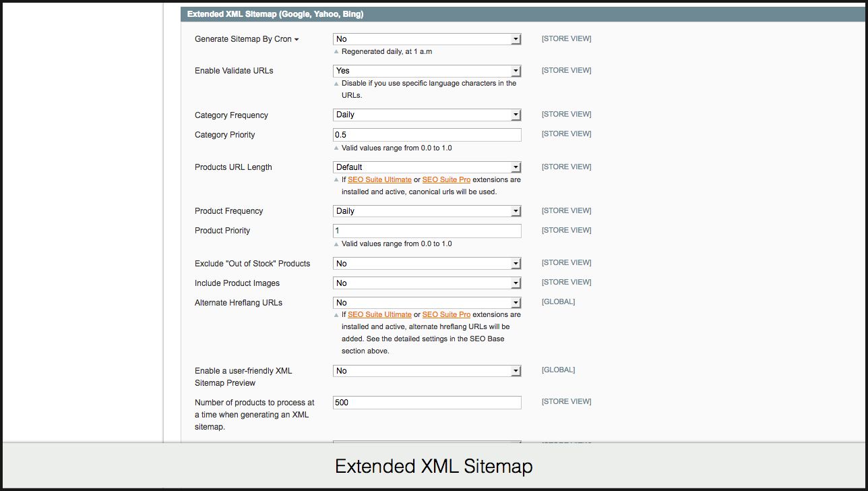This screenshot has height=491, width=868.
Task: Click the number of products to process field
Action: (x=427, y=403)
